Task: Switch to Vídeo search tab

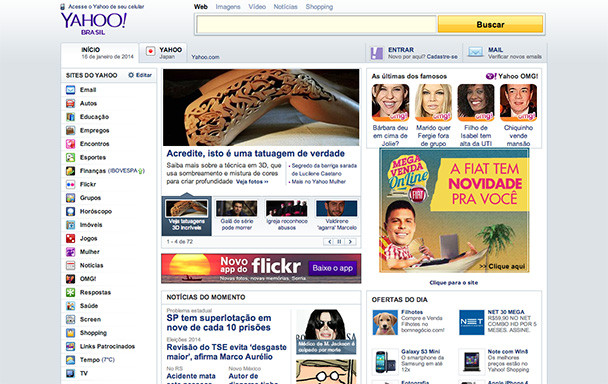Action: pos(257,7)
